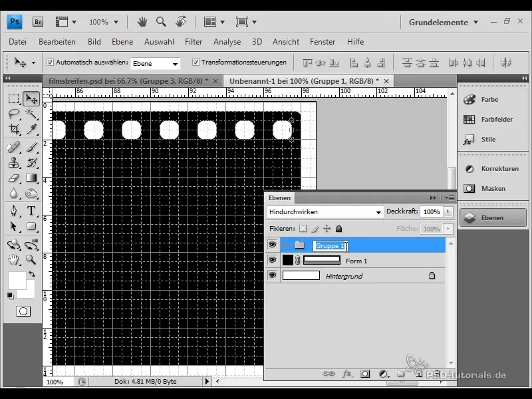Hide the Form 1 layer

(x=272, y=261)
